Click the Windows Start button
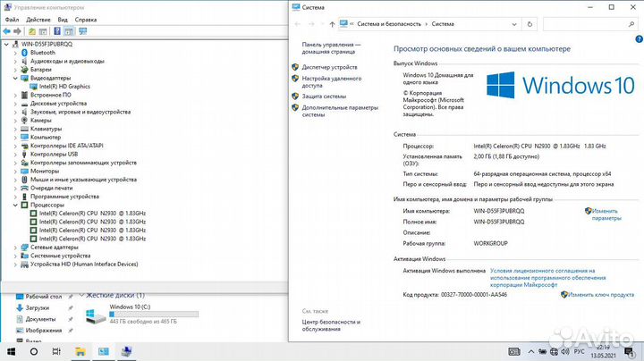The image size is (644, 361). (11, 351)
